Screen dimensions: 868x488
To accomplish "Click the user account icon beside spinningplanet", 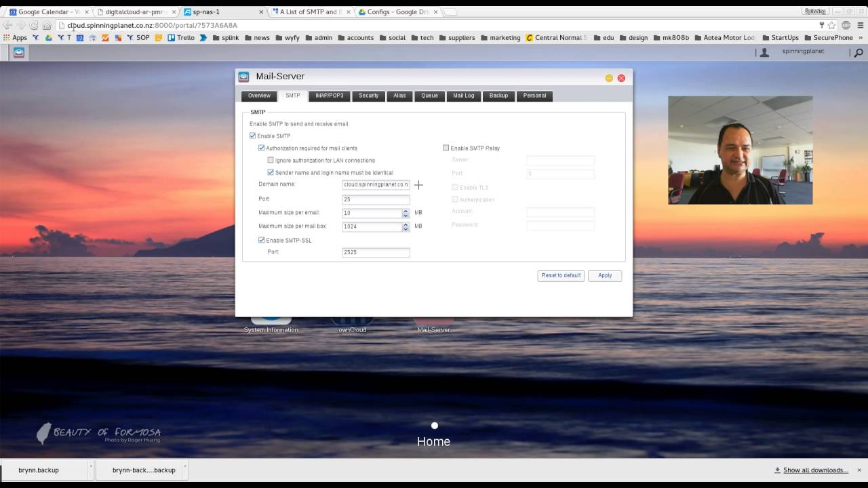I will click(x=764, y=52).
